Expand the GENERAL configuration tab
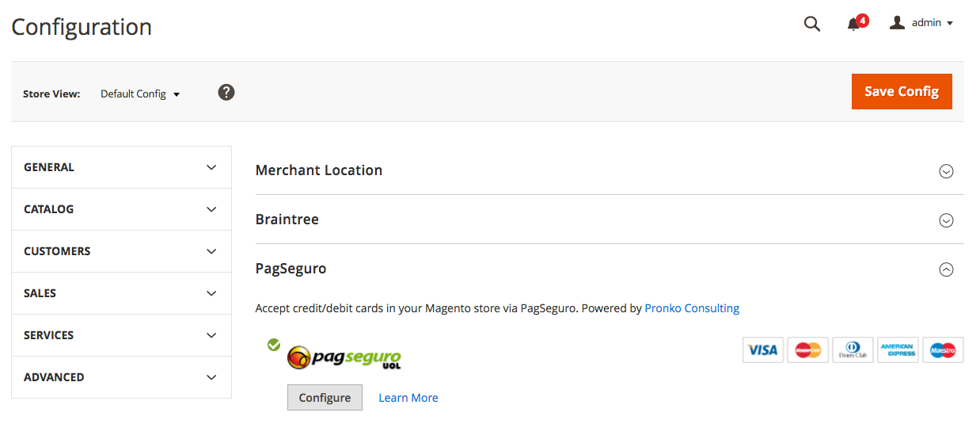 tap(121, 167)
